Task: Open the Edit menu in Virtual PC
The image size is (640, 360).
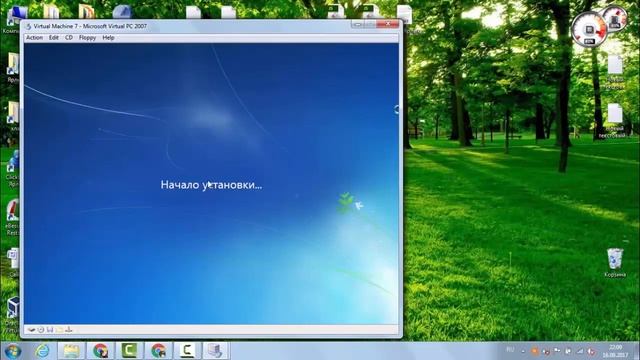Action: pos(53,38)
